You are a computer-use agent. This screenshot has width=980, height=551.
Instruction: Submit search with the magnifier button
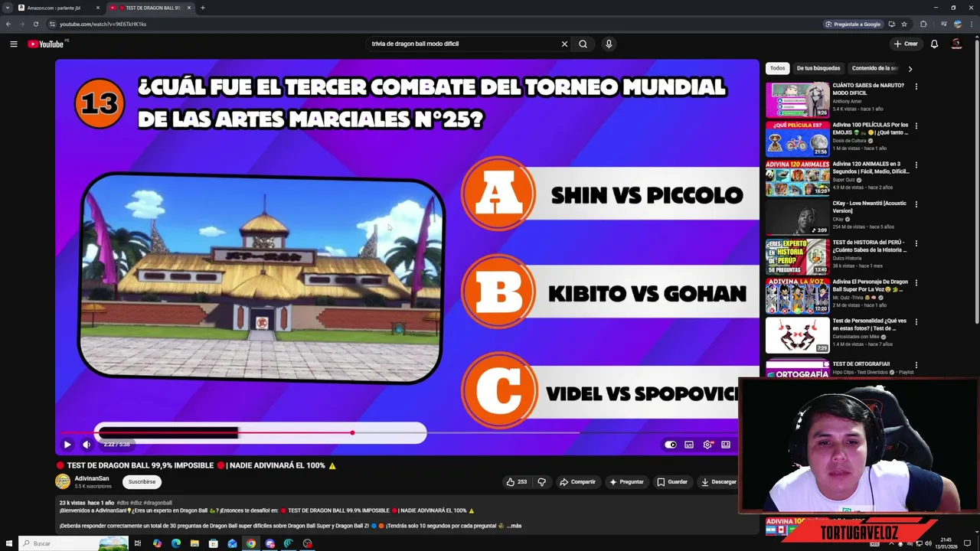point(583,44)
